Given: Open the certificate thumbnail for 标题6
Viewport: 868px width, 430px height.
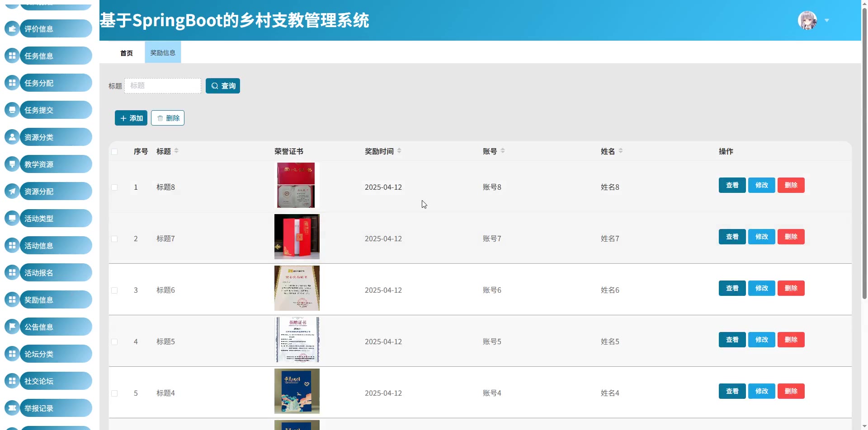Looking at the screenshot, I should pyautogui.click(x=297, y=288).
